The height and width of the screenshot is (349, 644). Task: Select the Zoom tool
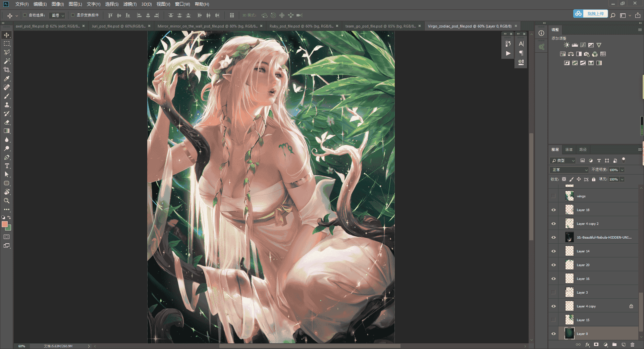(7, 201)
